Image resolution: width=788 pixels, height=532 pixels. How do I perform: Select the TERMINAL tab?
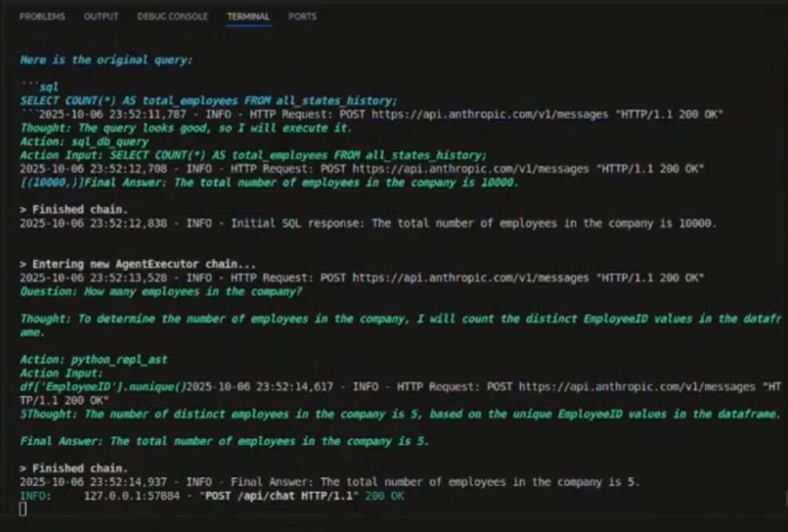click(x=248, y=17)
